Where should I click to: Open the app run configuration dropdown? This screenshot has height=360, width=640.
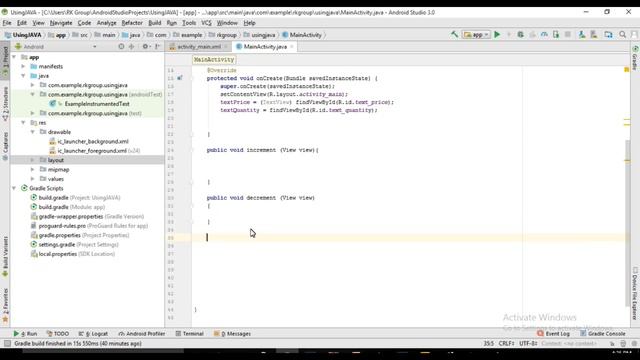coord(476,35)
